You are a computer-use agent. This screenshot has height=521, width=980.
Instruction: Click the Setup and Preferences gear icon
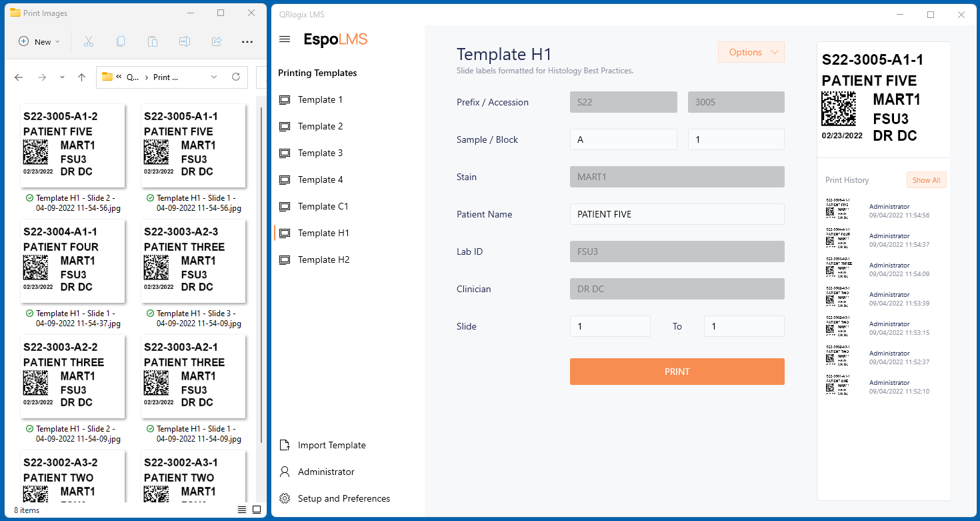pyautogui.click(x=285, y=498)
